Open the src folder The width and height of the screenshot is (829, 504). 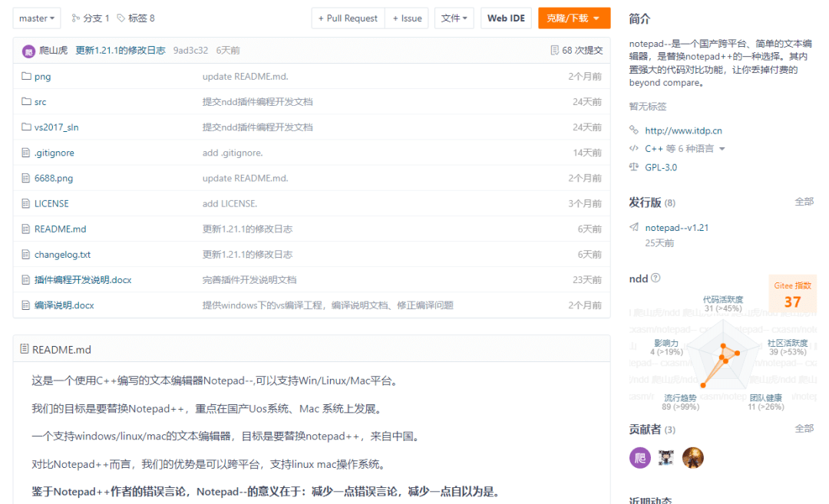click(40, 103)
